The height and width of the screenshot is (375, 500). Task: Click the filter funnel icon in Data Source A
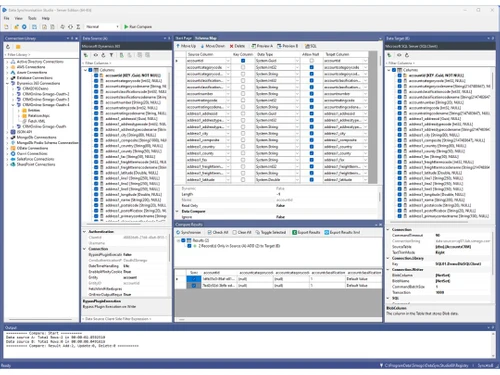pyautogui.click(x=111, y=55)
